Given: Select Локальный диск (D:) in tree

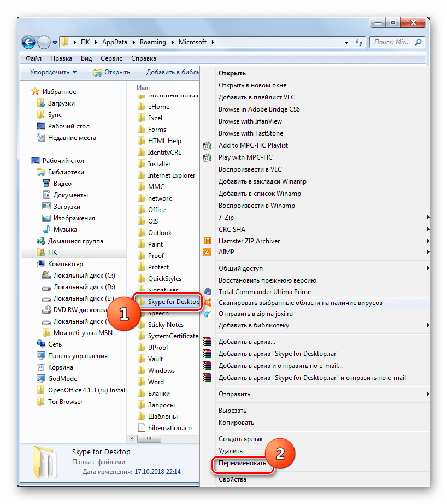Looking at the screenshot, I should (84, 287).
